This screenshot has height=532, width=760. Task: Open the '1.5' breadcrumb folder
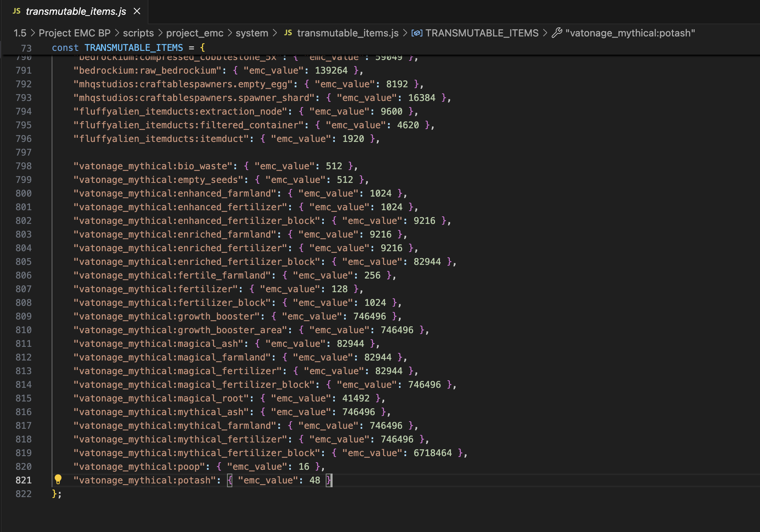click(x=20, y=33)
